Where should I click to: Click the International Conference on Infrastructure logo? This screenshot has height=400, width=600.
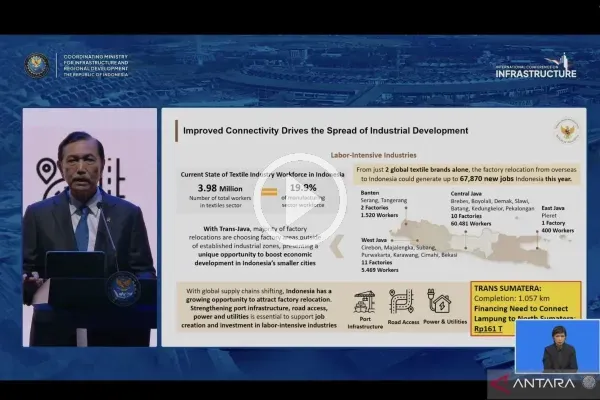tap(535, 67)
